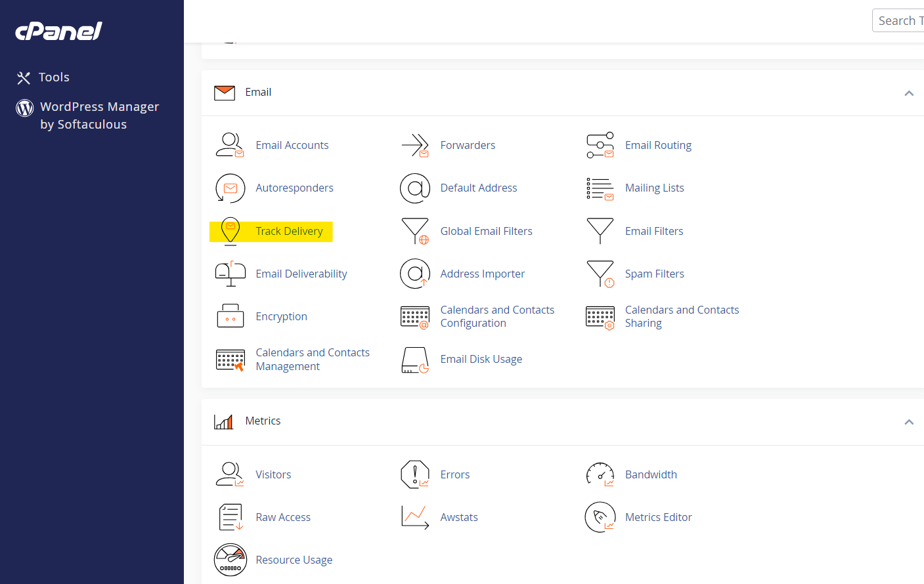The width and height of the screenshot is (924, 584).
Task: Collapse the Metrics section chevron
Action: click(909, 422)
